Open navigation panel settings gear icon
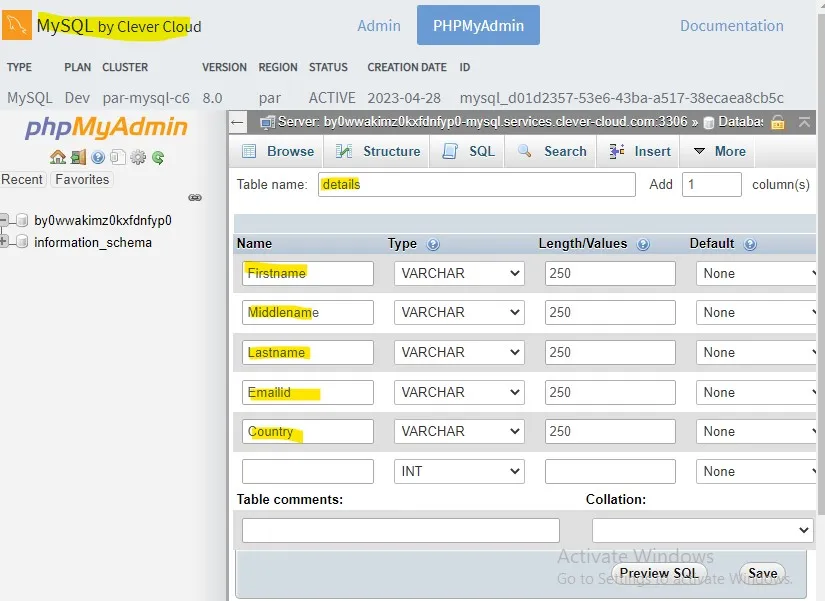 click(138, 157)
